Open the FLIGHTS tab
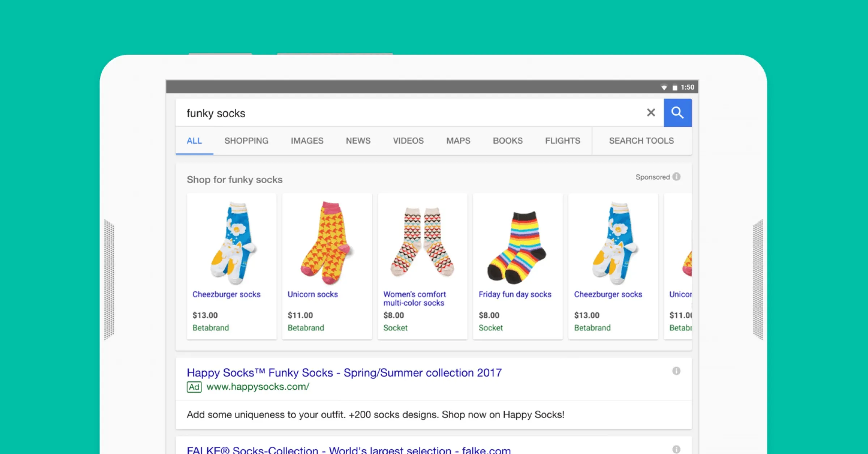Screen dimensions: 868x454 tap(562, 141)
